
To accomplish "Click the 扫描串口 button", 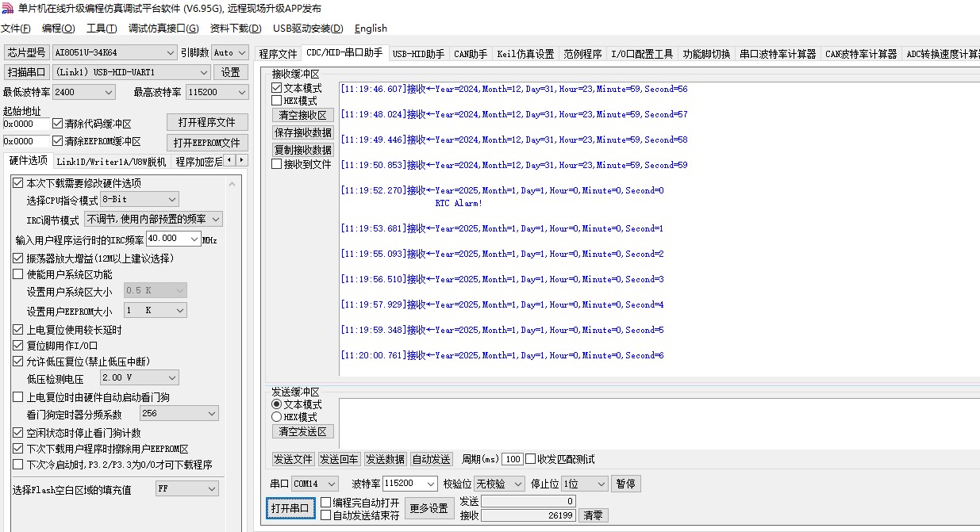I will pos(26,72).
